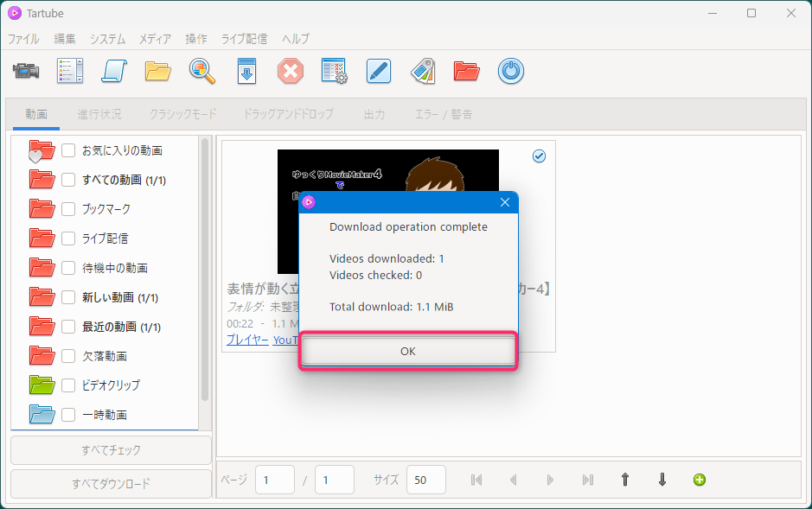Click the Add videos camera icon
The image size is (812, 509).
click(x=27, y=71)
